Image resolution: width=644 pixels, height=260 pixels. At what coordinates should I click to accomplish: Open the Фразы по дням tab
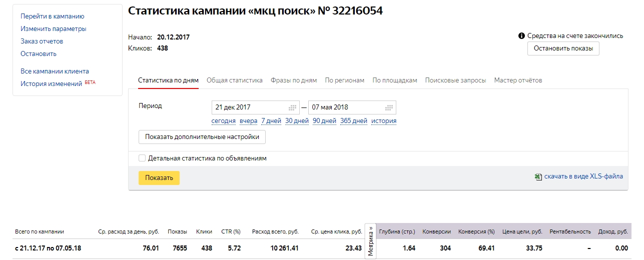tap(294, 80)
